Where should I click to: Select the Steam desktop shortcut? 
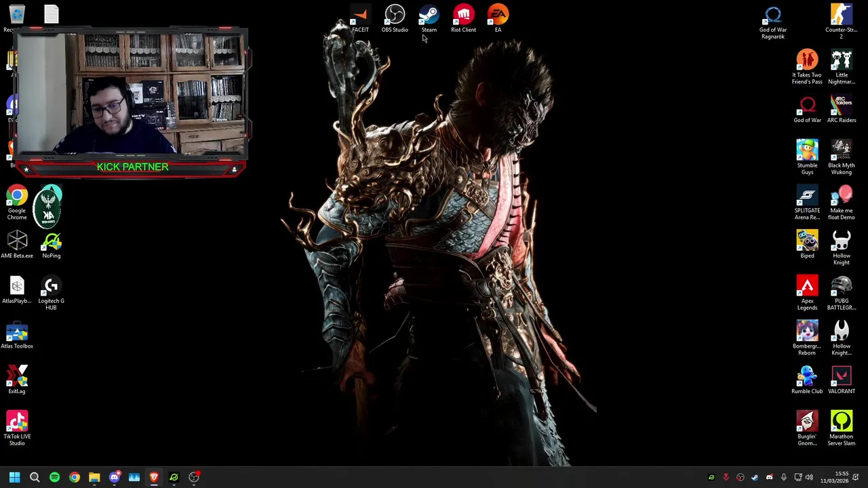click(429, 19)
